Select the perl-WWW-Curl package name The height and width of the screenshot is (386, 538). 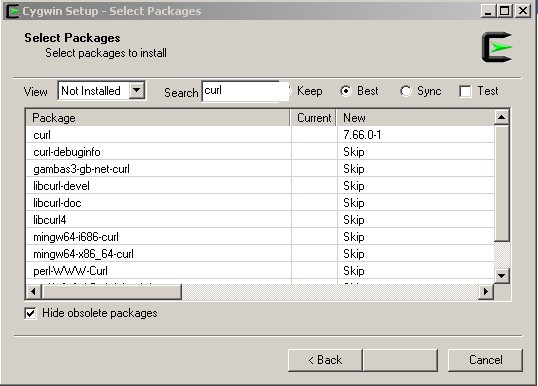(x=70, y=271)
